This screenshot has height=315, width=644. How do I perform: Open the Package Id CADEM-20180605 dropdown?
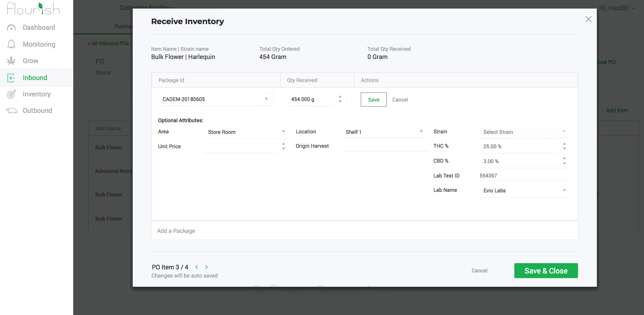266,99
